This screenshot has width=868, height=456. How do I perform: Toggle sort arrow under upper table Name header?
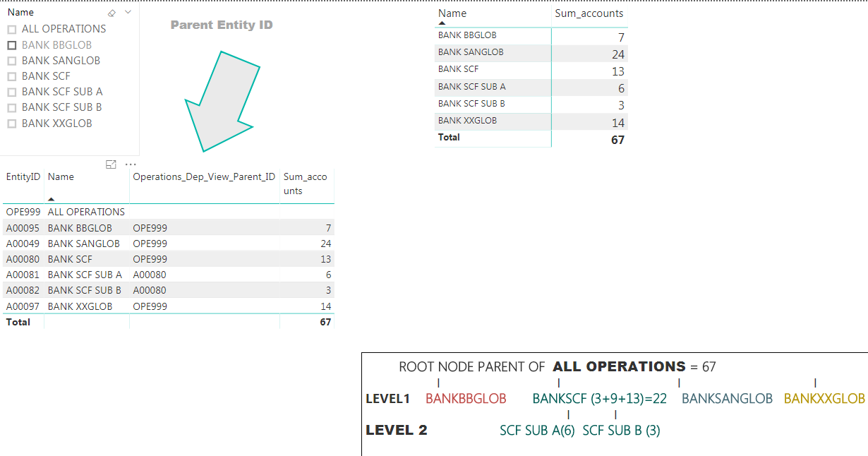[442, 23]
